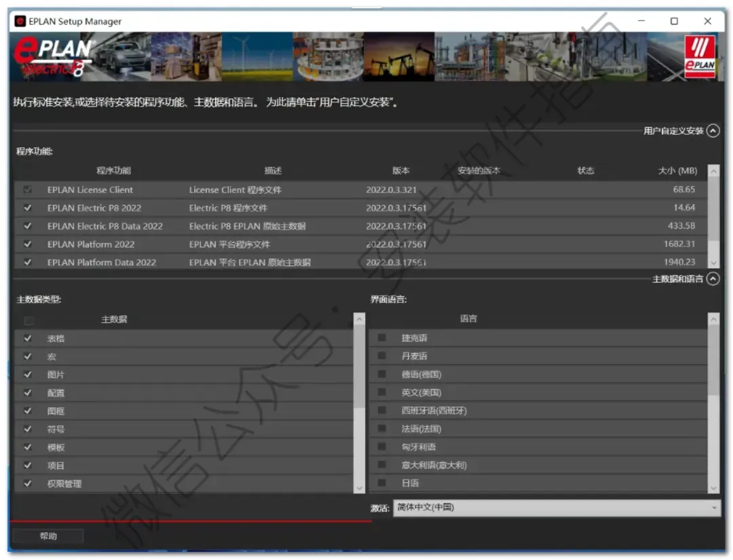Click size value 1682.31
Screen dimensions: 733x560
679,244
